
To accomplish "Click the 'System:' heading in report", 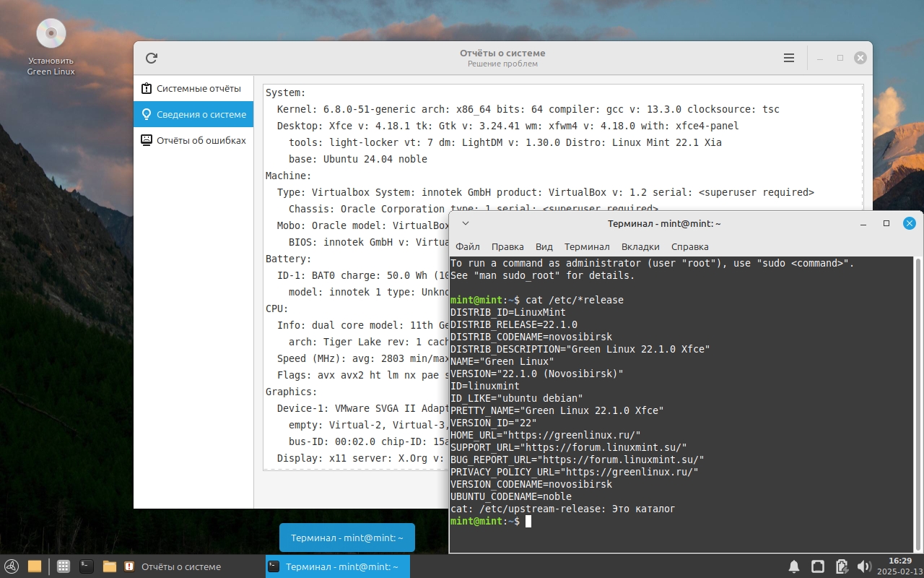I will click(x=286, y=92).
